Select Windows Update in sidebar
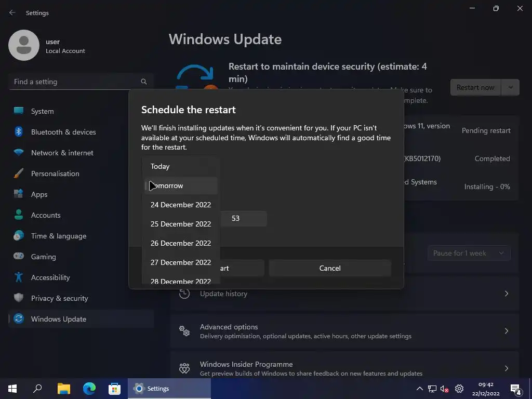The width and height of the screenshot is (532, 399). pos(81,319)
